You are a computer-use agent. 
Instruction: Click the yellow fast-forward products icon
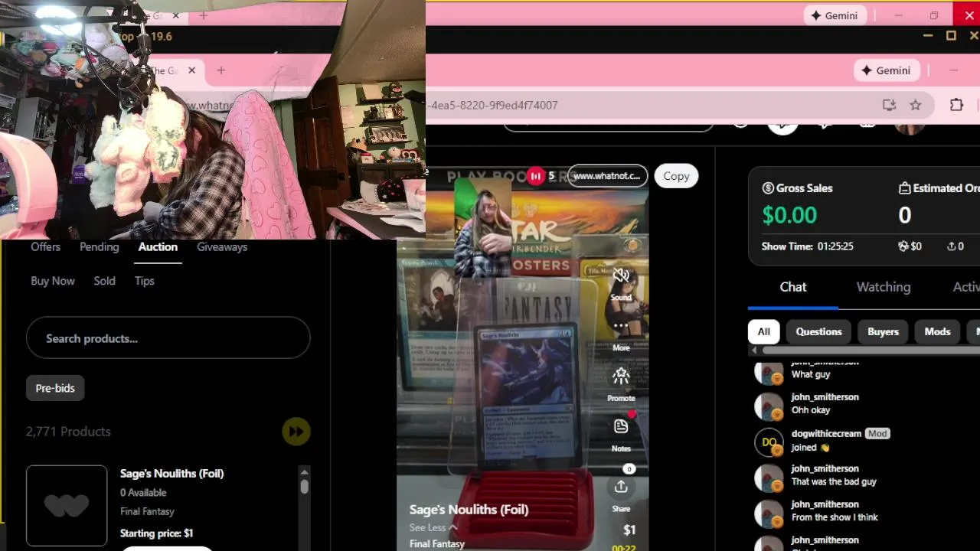tap(296, 432)
